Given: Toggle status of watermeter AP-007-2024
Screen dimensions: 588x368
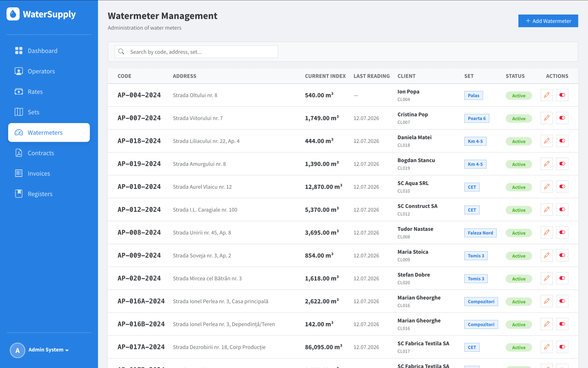Looking at the screenshot, I should (562, 118).
